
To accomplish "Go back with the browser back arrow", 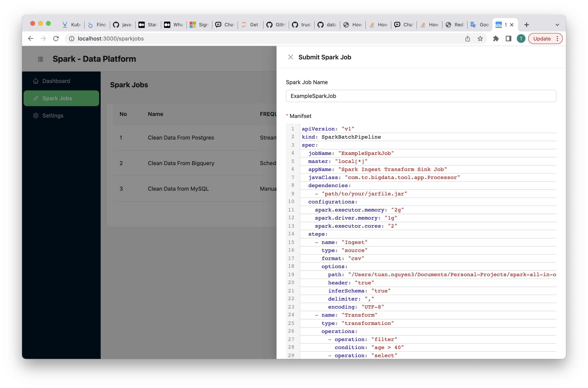I will [x=30, y=39].
